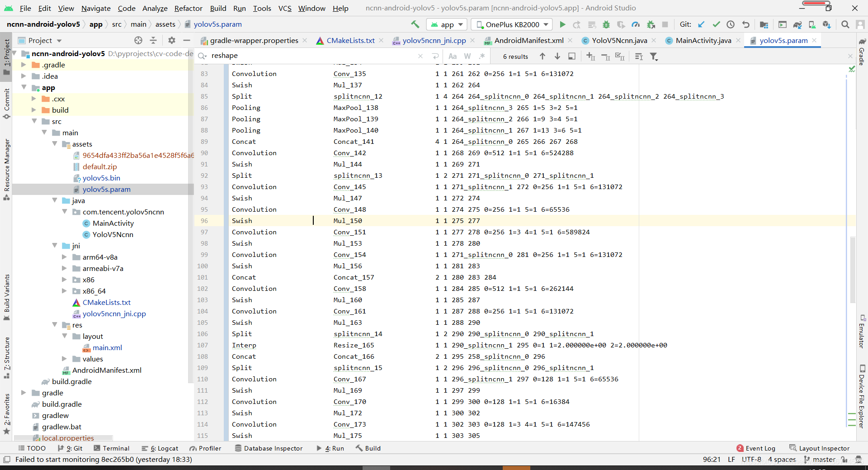Toggle the Structure side panel

point(7,357)
